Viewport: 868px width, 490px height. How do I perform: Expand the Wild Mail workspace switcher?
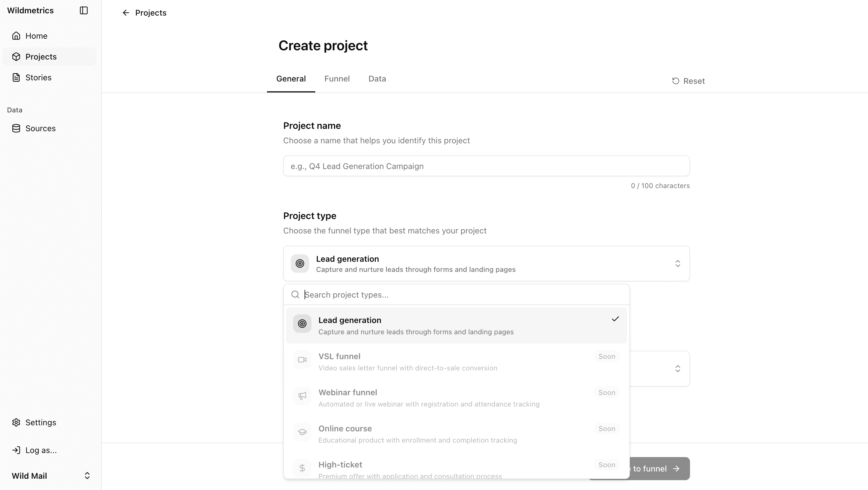pyautogui.click(x=87, y=476)
